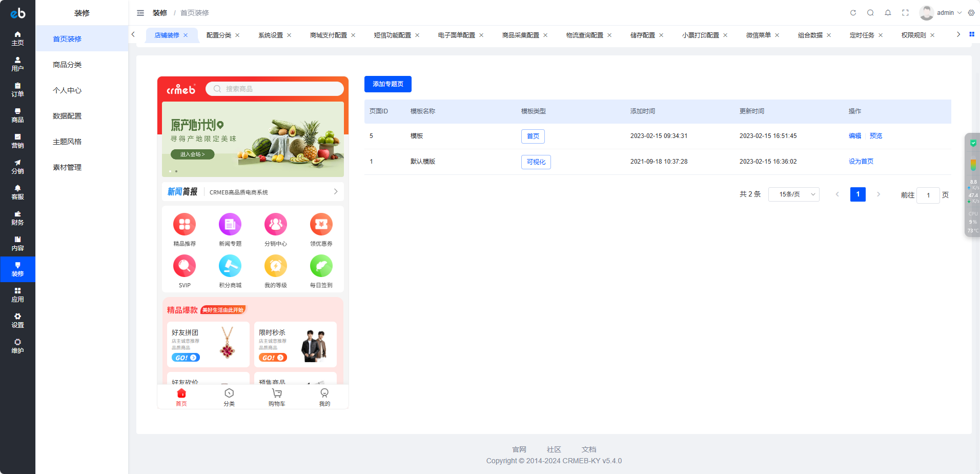Click 编辑 link for template row 5
The image size is (980, 474).
coord(854,136)
